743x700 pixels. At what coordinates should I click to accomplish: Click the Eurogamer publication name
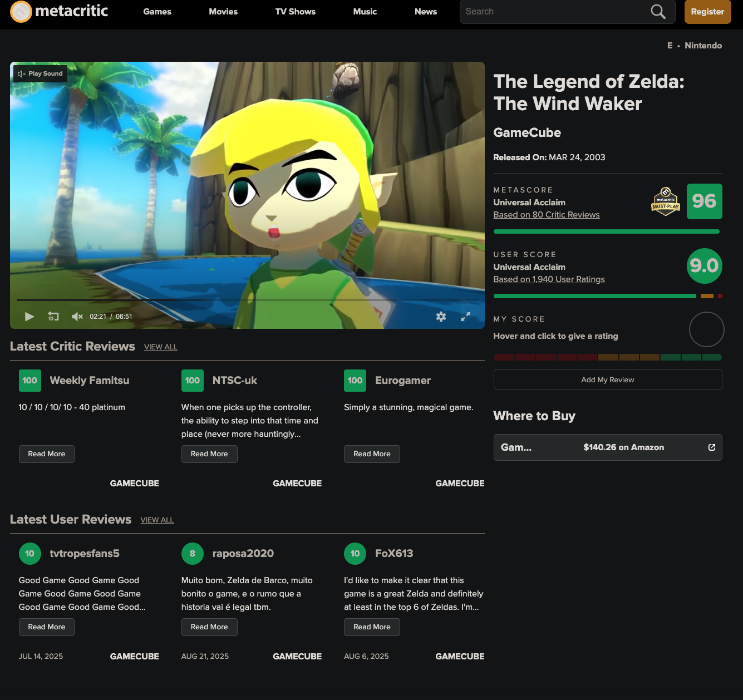(403, 381)
